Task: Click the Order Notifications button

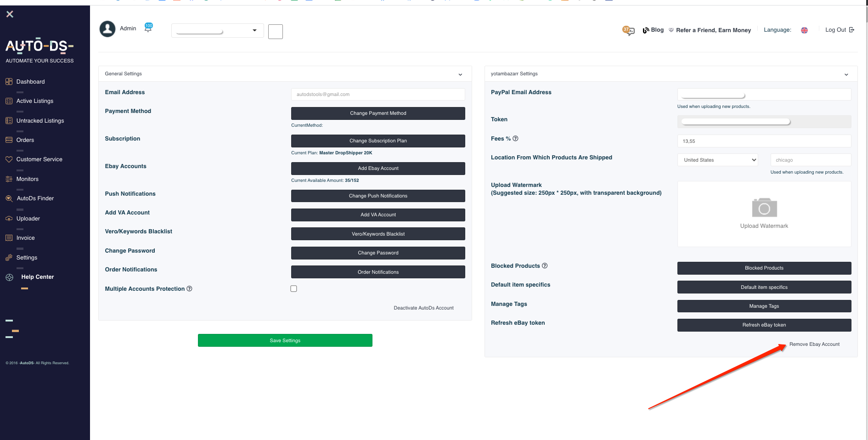Action: [378, 272]
